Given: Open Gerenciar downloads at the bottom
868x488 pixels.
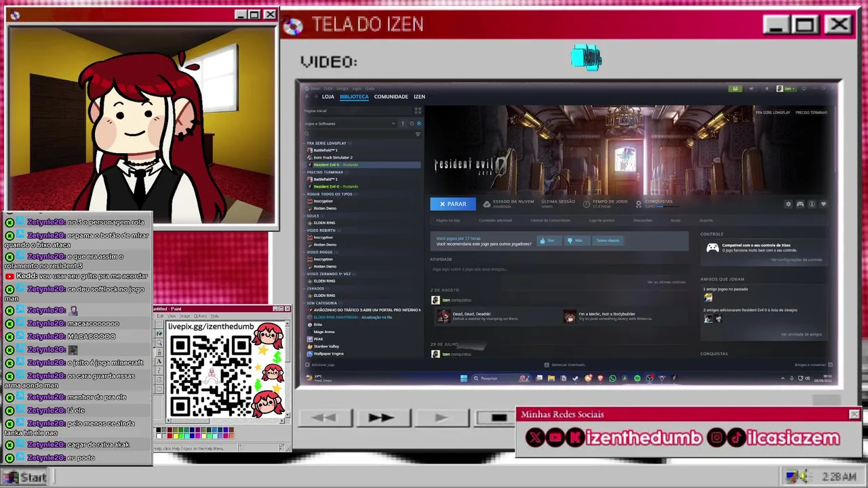Looking at the screenshot, I should (564, 365).
